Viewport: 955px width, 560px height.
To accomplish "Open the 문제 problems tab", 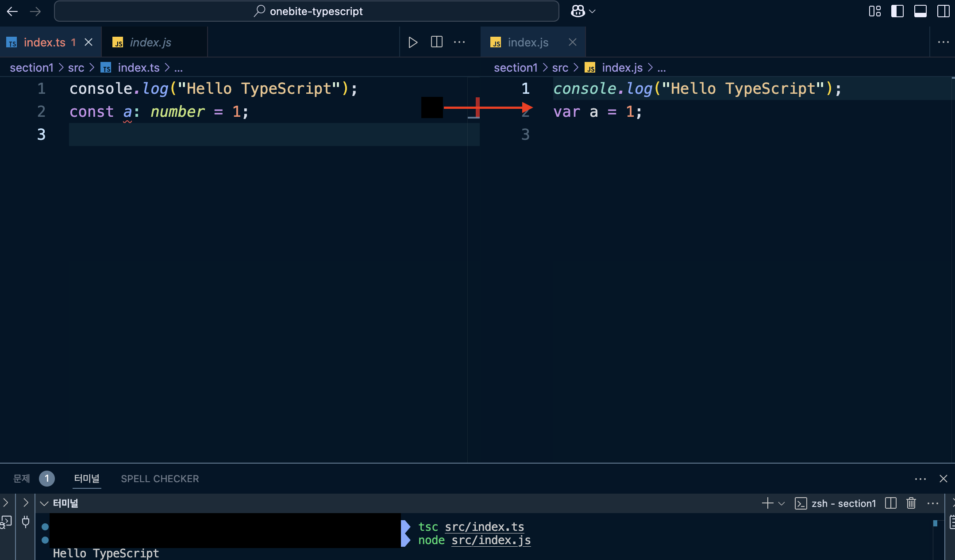I will coord(21,479).
